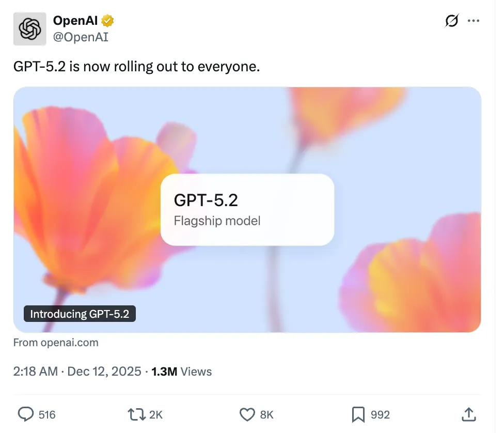Click the 992 bookmark count
Screen dimensions: 504x433
tap(380, 414)
